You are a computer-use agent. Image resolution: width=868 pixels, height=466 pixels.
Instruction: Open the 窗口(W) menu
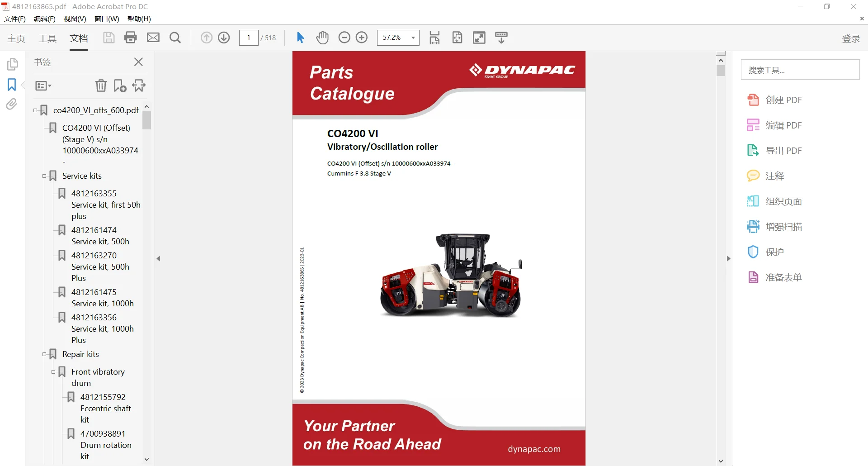pyautogui.click(x=107, y=19)
